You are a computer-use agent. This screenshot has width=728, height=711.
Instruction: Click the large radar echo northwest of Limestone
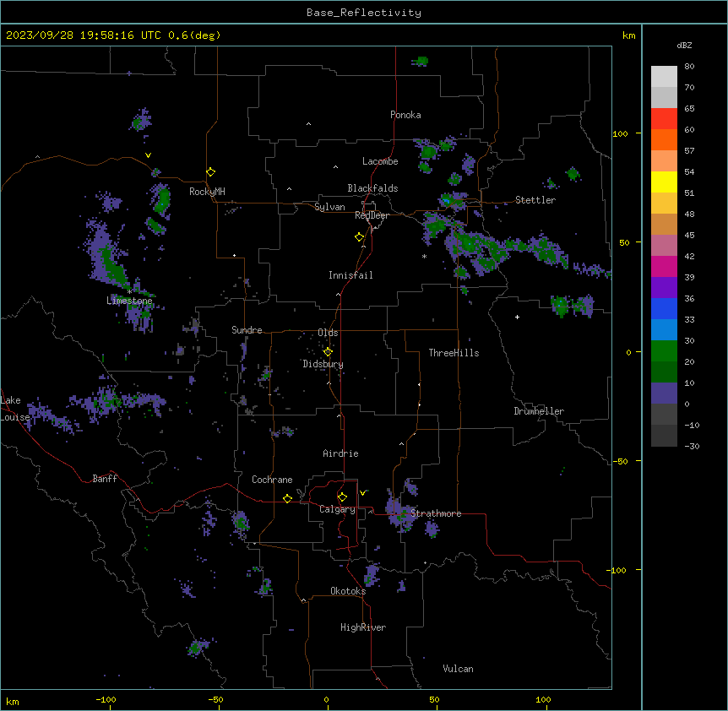point(106,254)
